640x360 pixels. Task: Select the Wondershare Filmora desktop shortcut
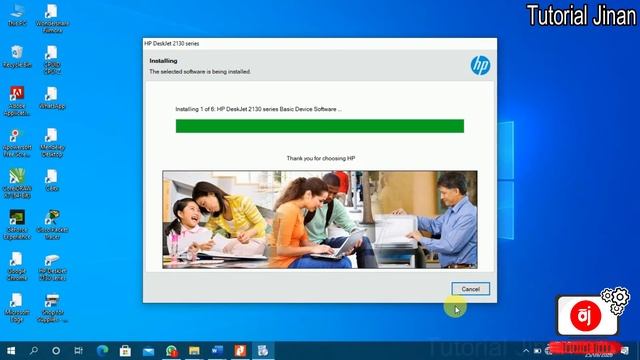(x=52, y=18)
